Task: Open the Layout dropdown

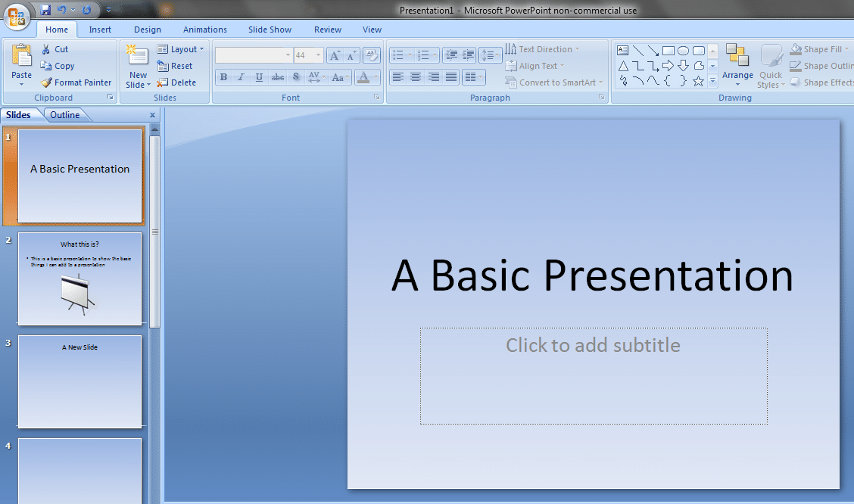Action: [180, 49]
